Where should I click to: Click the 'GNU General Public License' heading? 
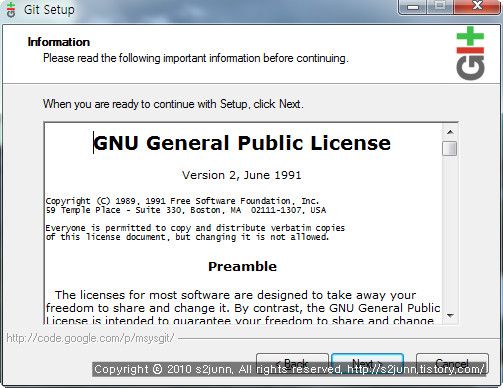pos(242,143)
